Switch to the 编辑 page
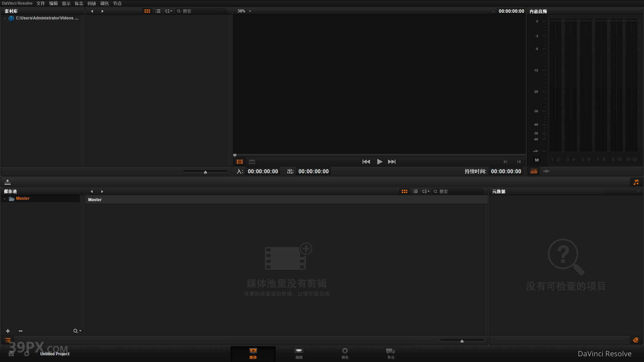644x362 pixels. tap(299, 354)
